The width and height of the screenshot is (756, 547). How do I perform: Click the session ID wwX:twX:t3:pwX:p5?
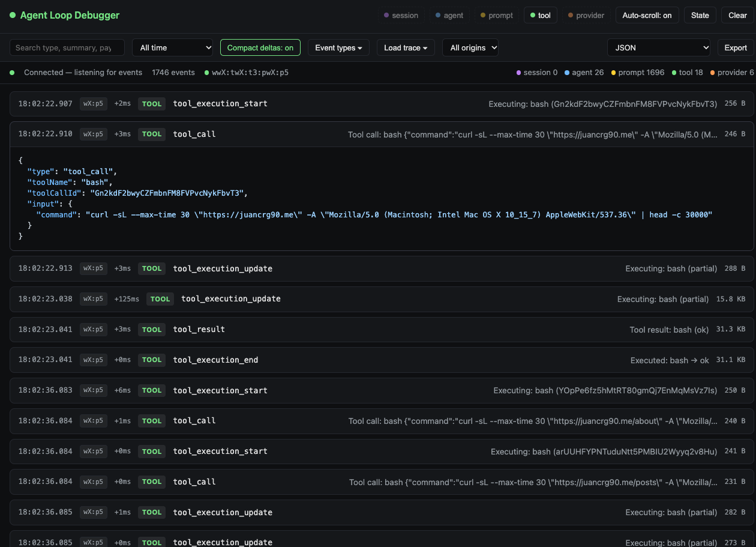(x=250, y=72)
